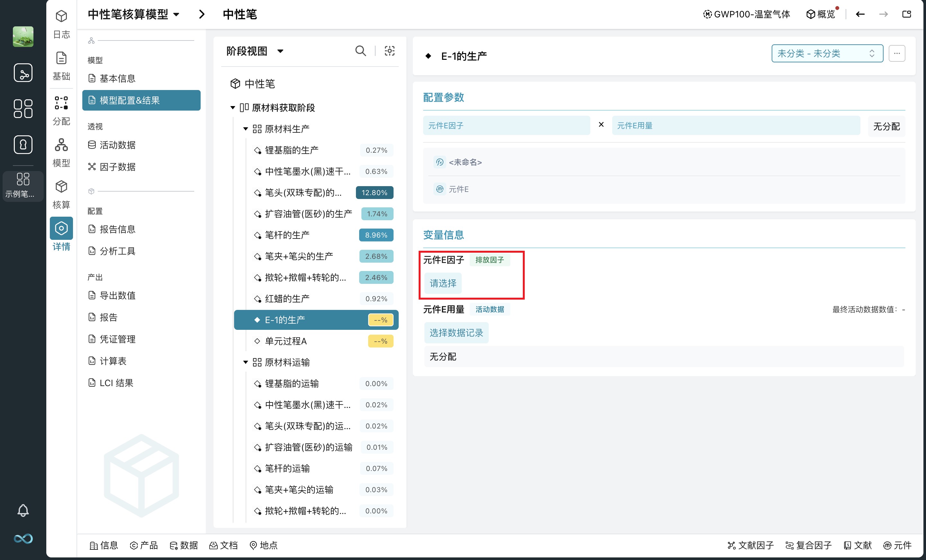The image size is (926, 560).
Task: Click the back arrow in top bar
Action: 860,14
